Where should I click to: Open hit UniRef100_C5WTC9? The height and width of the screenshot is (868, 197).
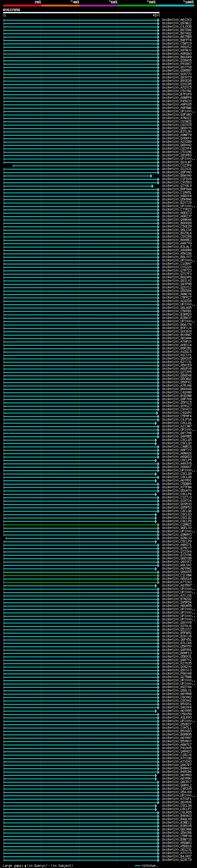176,43
